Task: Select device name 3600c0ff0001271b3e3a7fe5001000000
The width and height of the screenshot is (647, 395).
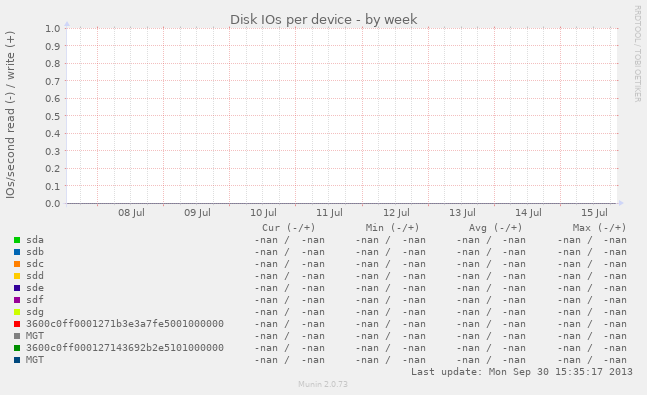Action: (x=125, y=324)
